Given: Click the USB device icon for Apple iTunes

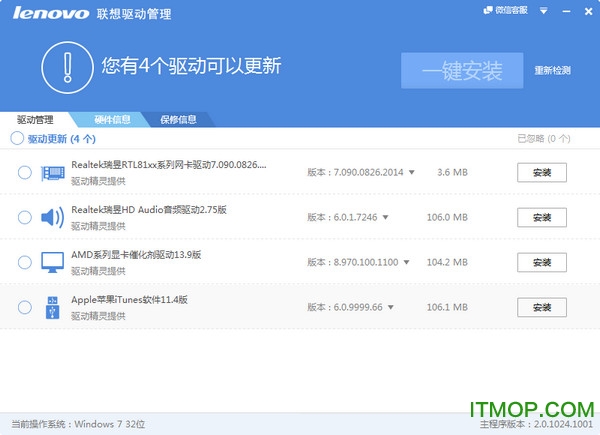Looking at the screenshot, I should point(52,308).
